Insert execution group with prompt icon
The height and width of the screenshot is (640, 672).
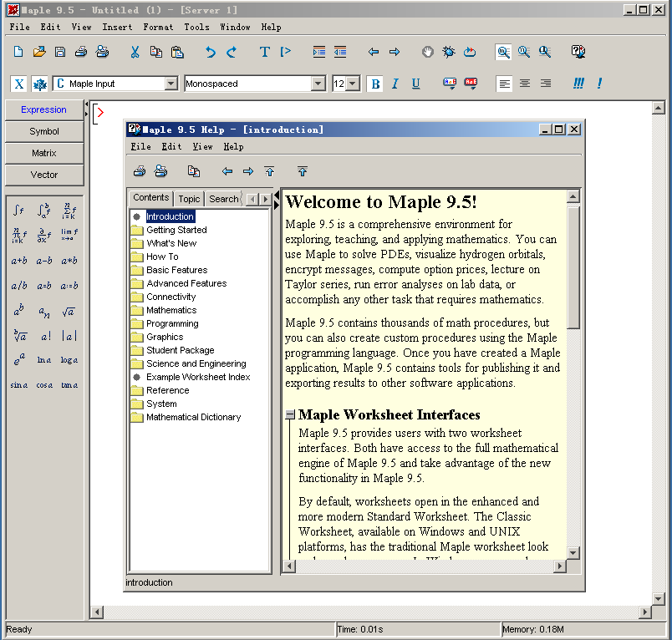coord(285,52)
